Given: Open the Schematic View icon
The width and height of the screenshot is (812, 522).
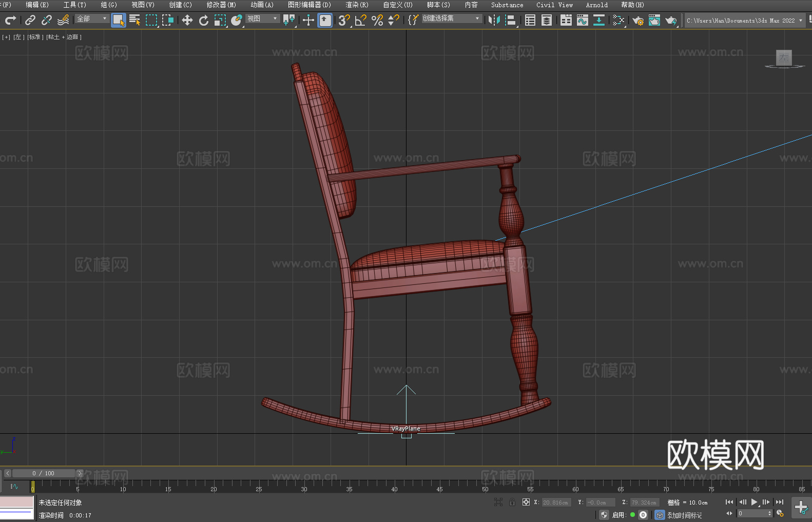Looking at the screenshot, I should tap(618, 20).
